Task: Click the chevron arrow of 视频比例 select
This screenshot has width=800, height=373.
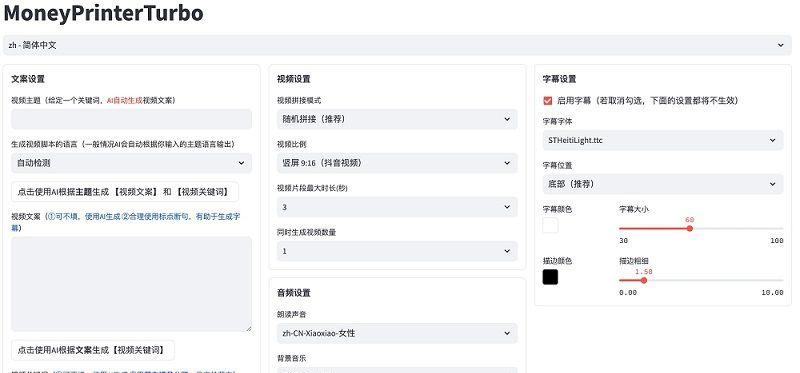Action: 507,163
